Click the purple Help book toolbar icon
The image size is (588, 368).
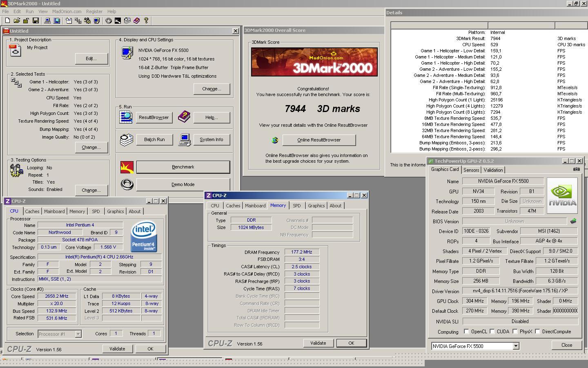pos(137,20)
